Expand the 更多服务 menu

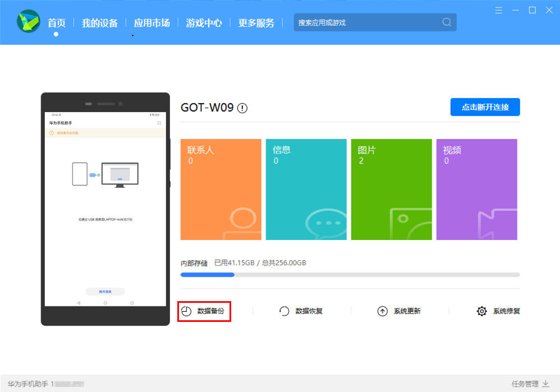coord(256,23)
